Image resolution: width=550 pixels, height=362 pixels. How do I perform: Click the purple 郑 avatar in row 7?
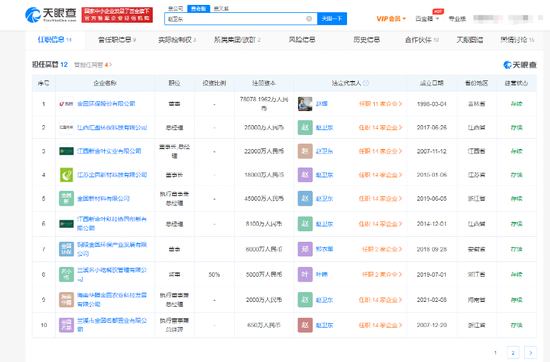tap(305, 249)
